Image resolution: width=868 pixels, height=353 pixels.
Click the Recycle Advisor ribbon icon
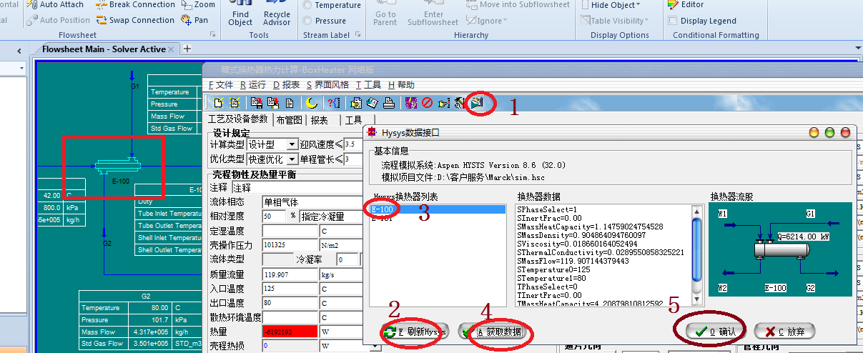[x=277, y=18]
